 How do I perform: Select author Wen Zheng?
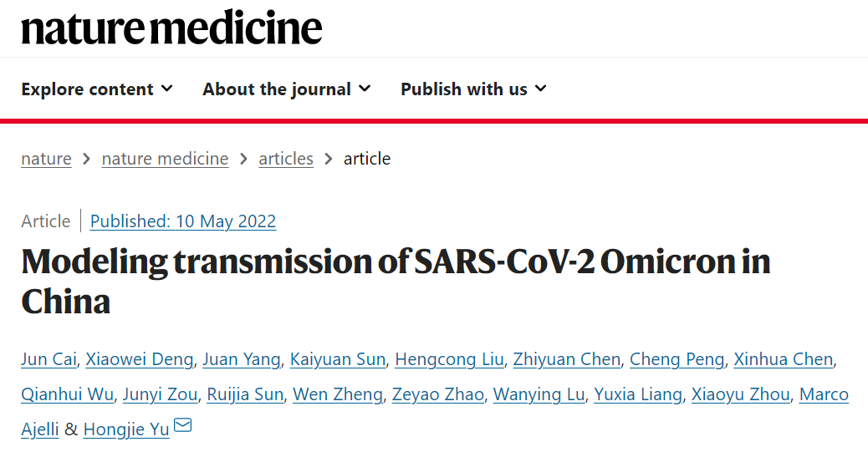338,394
